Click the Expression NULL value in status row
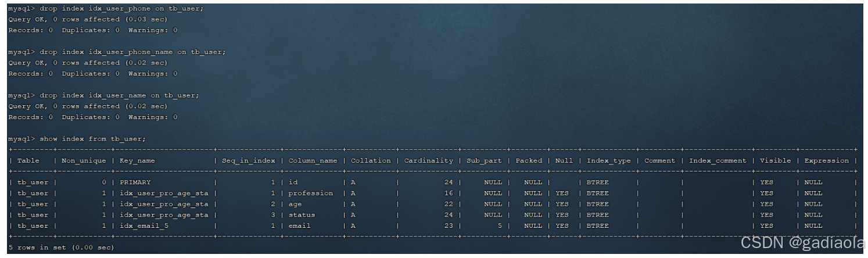Viewport: 868px width, 258px height. pos(813,215)
